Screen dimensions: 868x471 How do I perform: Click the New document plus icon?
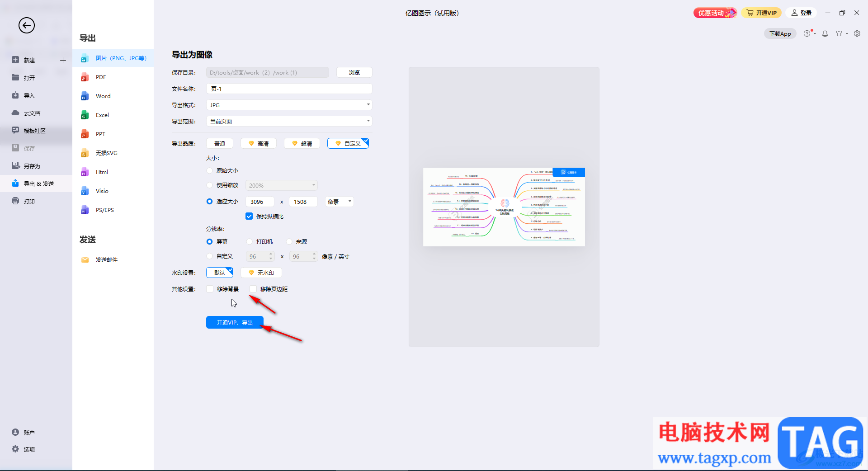[15, 60]
